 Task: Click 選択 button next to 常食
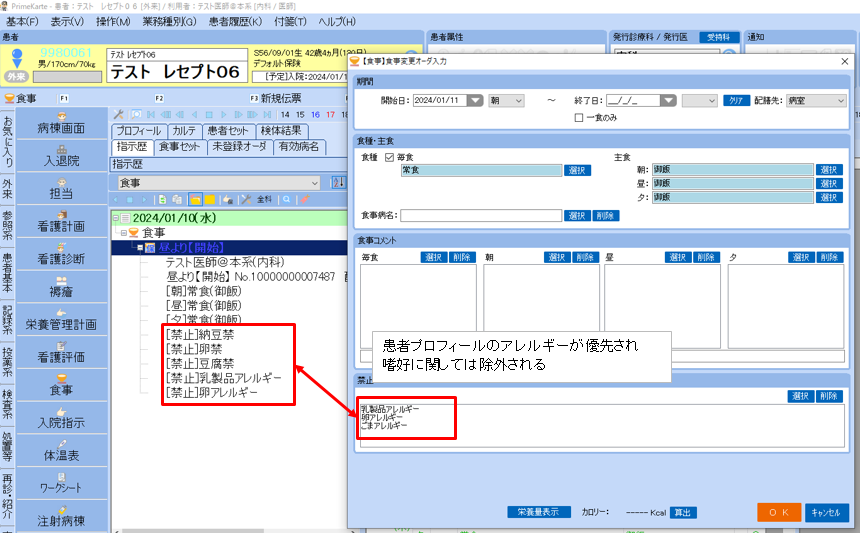coord(577,171)
